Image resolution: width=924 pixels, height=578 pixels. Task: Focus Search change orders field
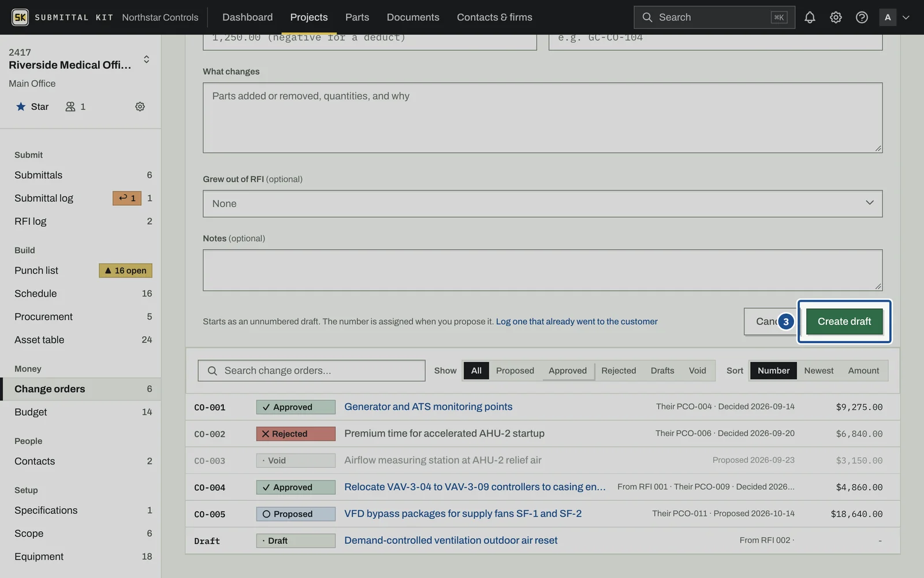click(311, 370)
